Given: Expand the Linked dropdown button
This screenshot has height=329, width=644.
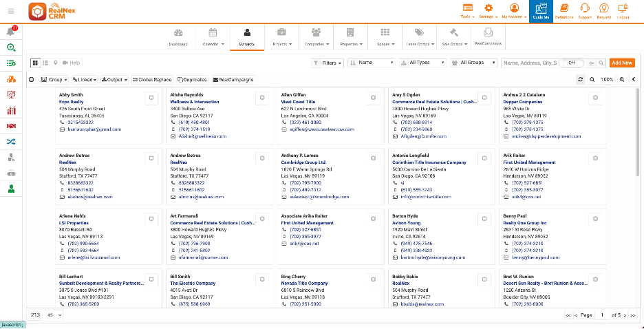Looking at the screenshot, I should pos(84,80).
